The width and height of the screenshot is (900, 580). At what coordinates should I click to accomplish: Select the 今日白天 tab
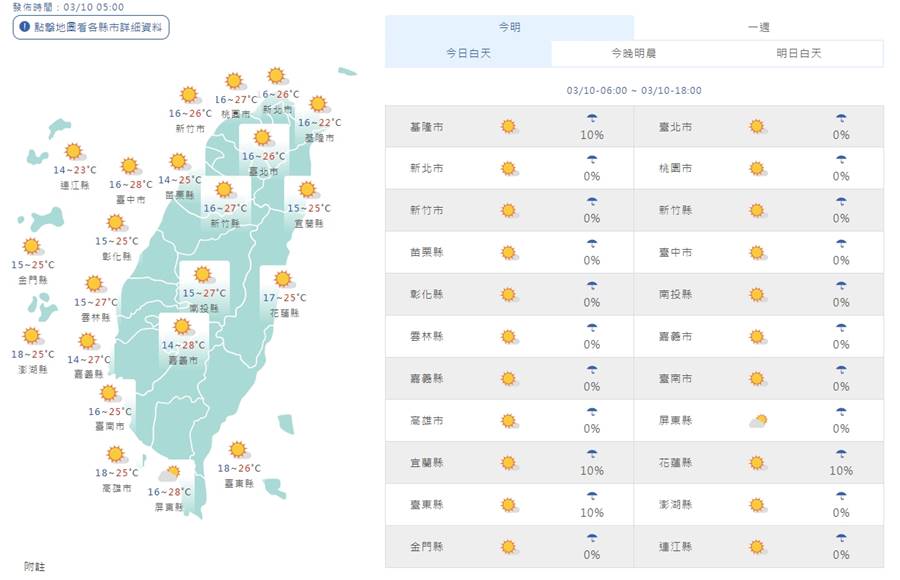point(468,53)
